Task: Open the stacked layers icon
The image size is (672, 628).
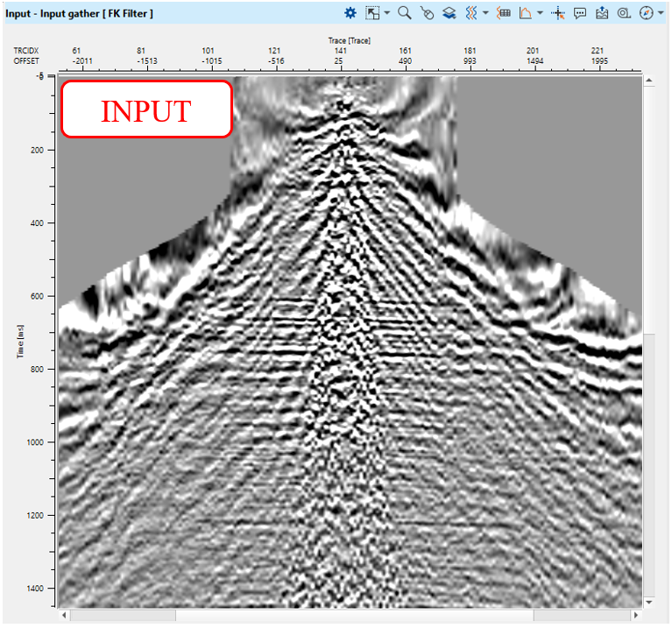Action: point(449,12)
